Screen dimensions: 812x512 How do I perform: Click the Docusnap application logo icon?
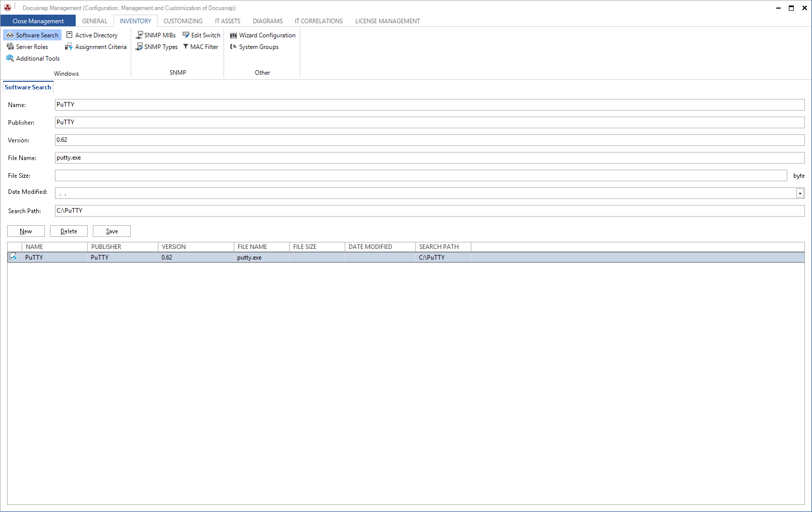tap(8, 8)
